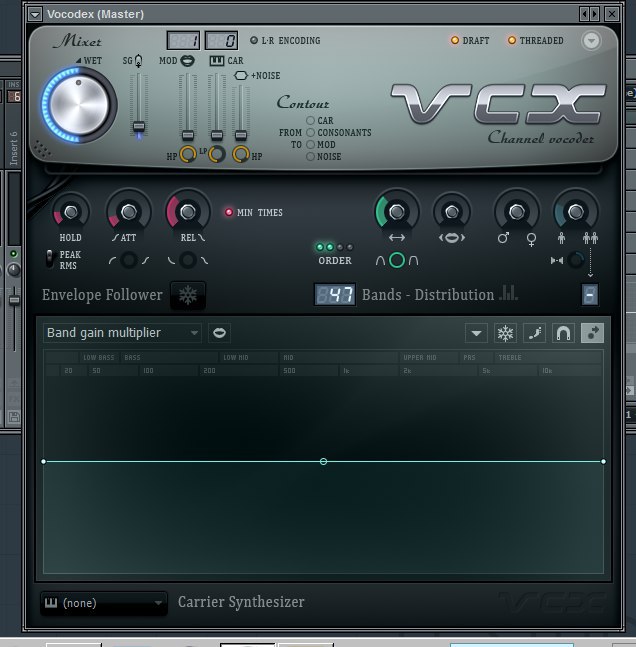The height and width of the screenshot is (647, 636).
Task: Close the Vocodex window
Action: point(612,14)
